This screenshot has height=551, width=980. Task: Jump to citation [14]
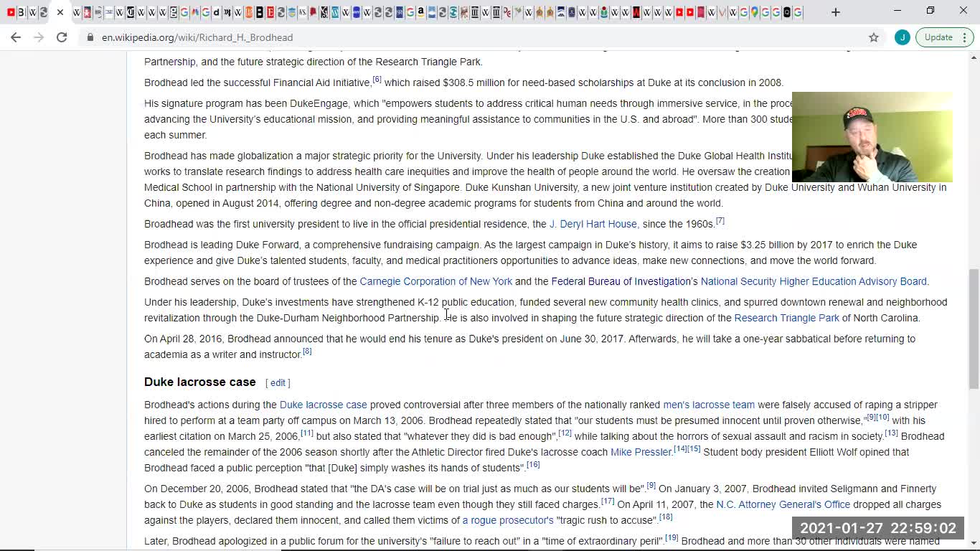tap(680, 449)
